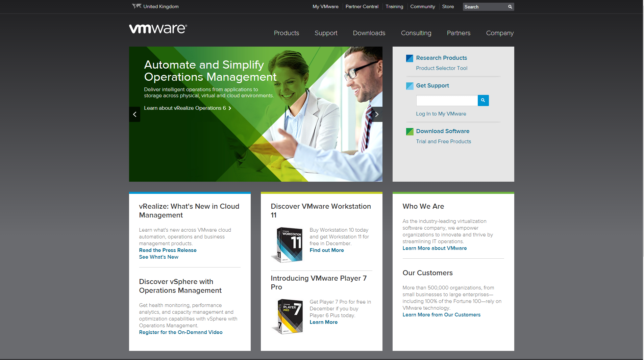The height and width of the screenshot is (360, 644).
Task: Click the Workstation 11 box image
Action: [287, 245]
